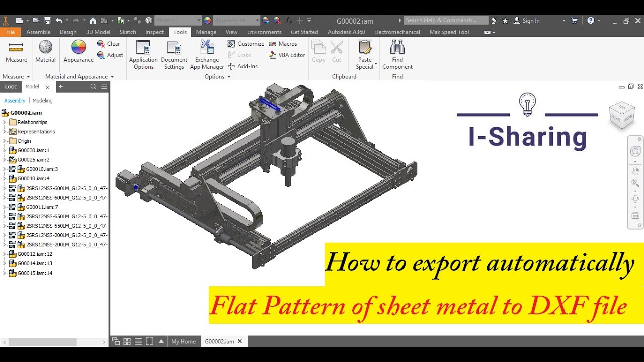Click Search Help & Commands field
Viewport: 644px width, 362px height.
pos(446,21)
